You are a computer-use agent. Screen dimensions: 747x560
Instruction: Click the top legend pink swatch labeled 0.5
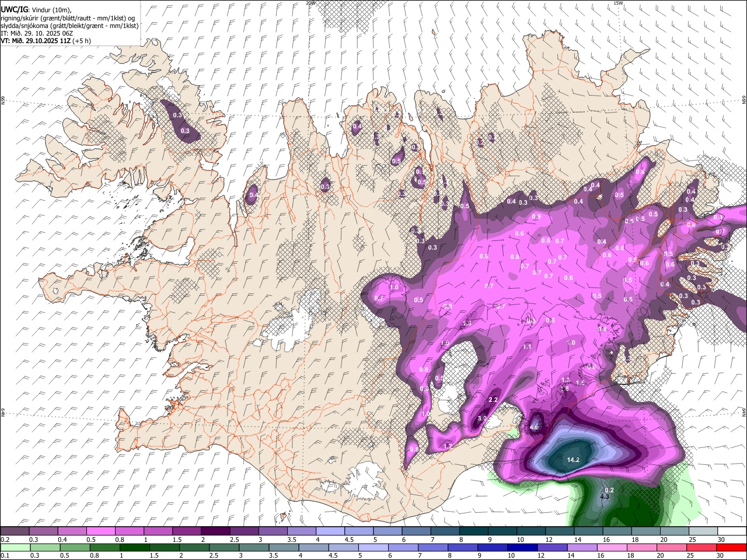point(100,531)
